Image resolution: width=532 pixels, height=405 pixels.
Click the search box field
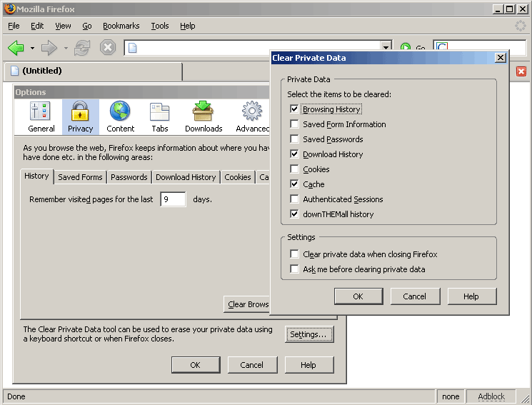[x=479, y=47]
